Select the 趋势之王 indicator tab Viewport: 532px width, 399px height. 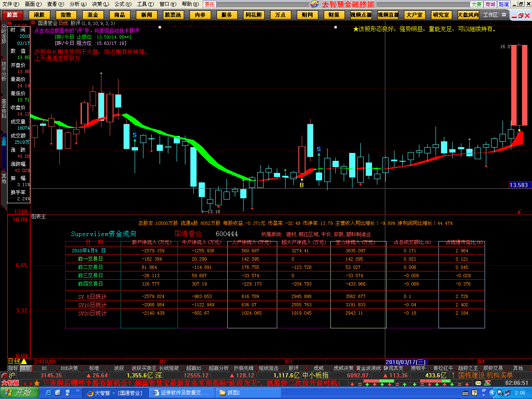pyautogui.click(x=468, y=368)
